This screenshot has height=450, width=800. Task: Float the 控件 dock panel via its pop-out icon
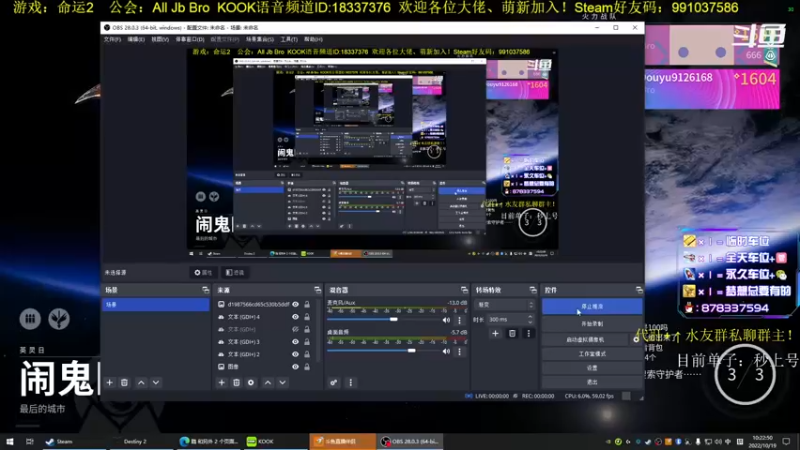(x=639, y=290)
